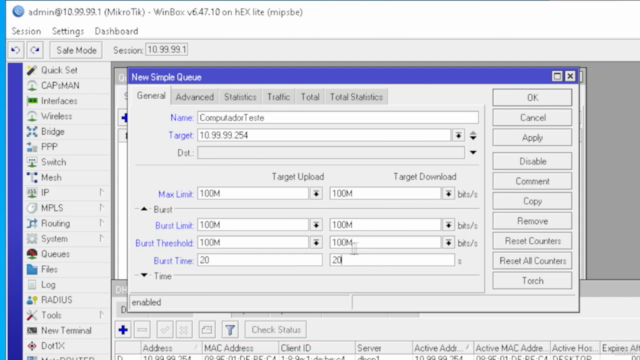Toggle Safe Mode
Viewport: 640px width, 360px height.
point(76,50)
